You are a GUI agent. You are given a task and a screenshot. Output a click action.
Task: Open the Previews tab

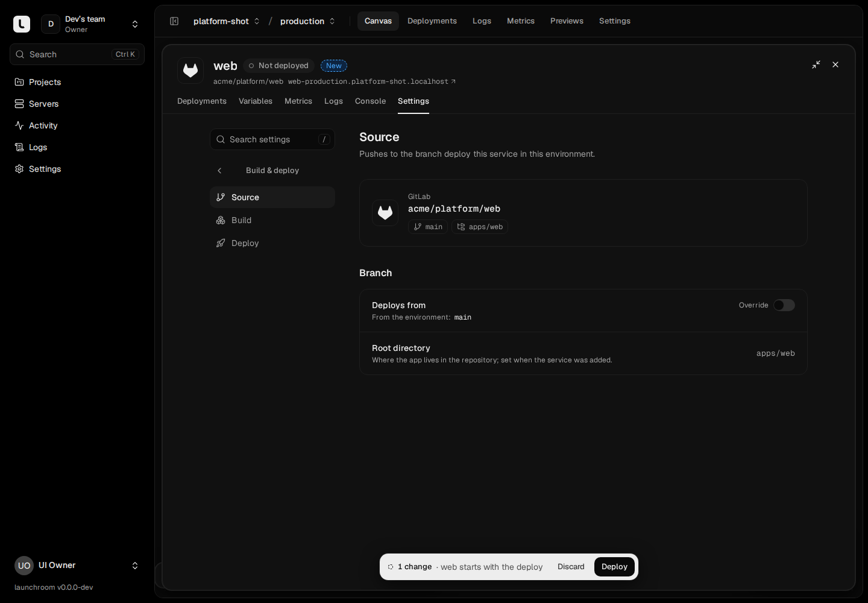click(x=567, y=21)
